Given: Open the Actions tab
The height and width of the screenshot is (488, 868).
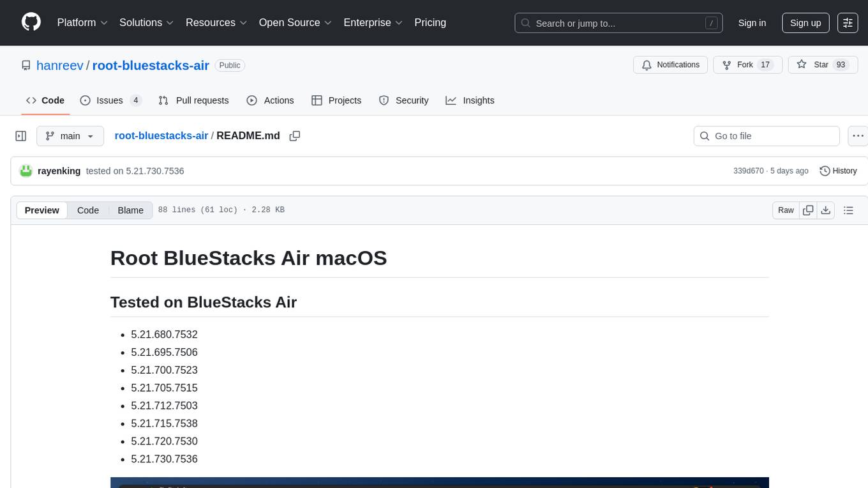Looking at the screenshot, I should [x=270, y=100].
